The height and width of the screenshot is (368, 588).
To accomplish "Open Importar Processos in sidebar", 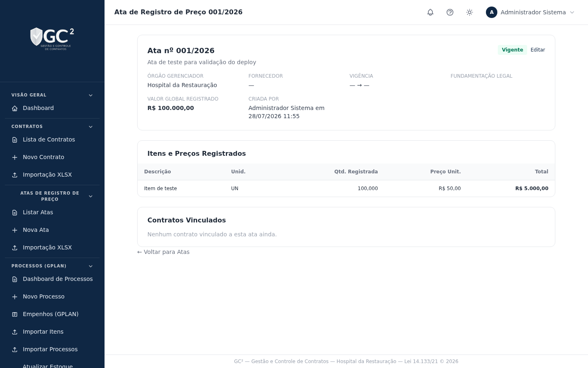I will [x=52, y=349].
